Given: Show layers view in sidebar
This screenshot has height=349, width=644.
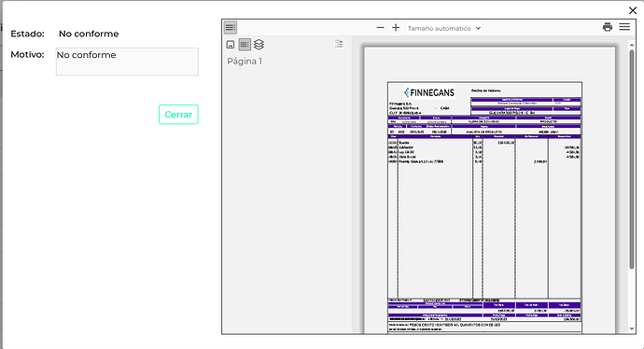Looking at the screenshot, I should (259, 45).
